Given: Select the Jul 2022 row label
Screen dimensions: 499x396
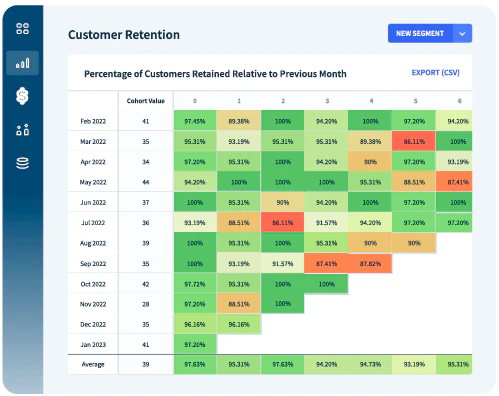Looking at the screenshot, I should [93, 223].
